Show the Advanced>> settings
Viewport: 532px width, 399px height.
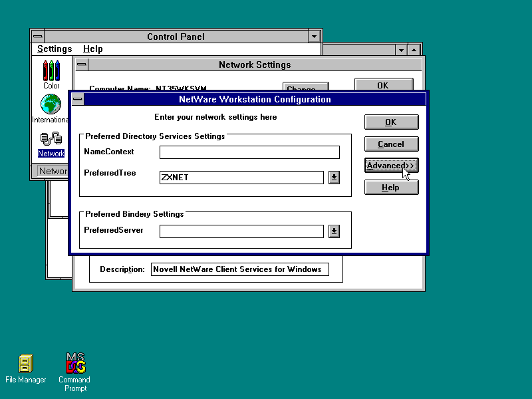(392, 166)
